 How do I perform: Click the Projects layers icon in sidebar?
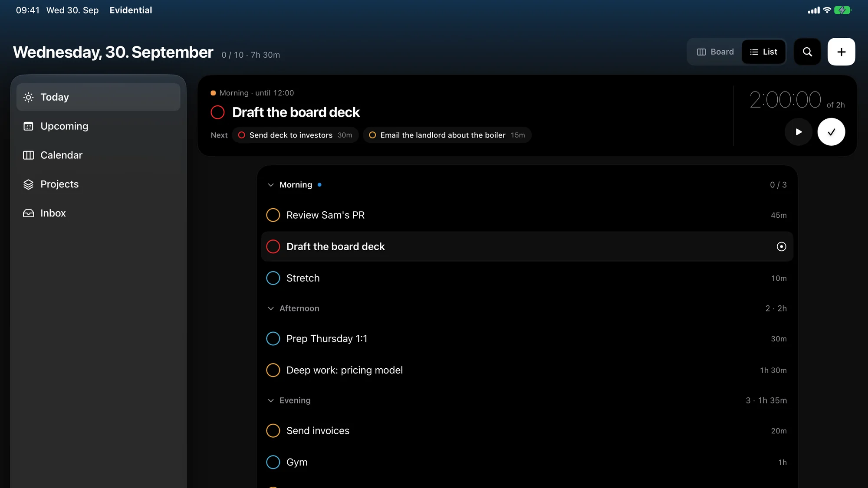point(28,184)
